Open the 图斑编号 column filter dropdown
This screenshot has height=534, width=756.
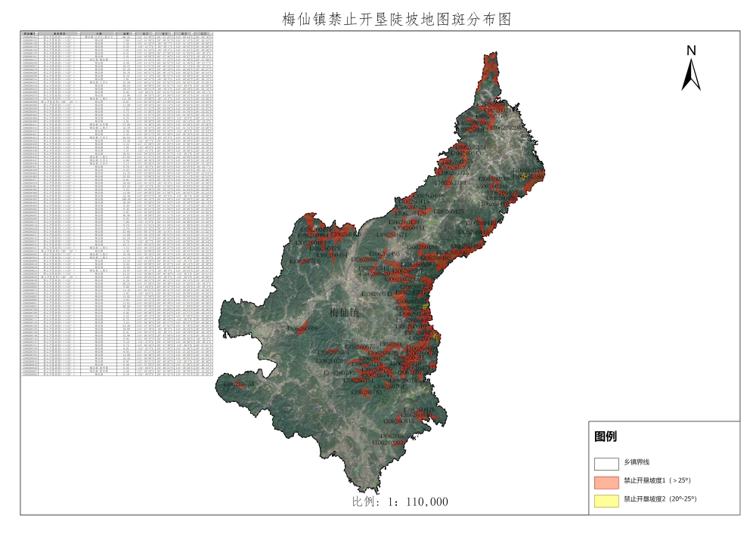click(x=36, y=33)
